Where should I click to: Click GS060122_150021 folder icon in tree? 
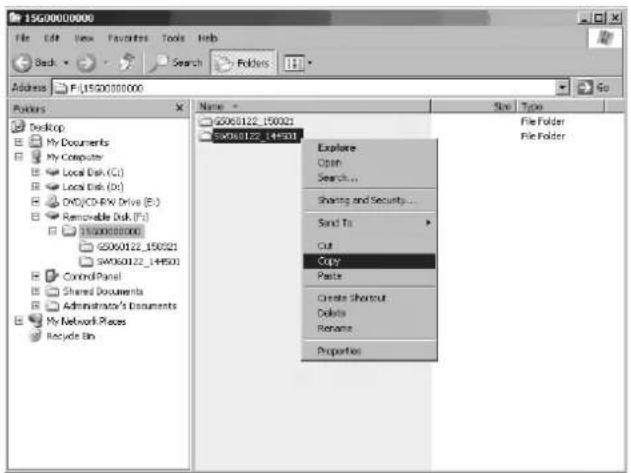coord(86,246)
